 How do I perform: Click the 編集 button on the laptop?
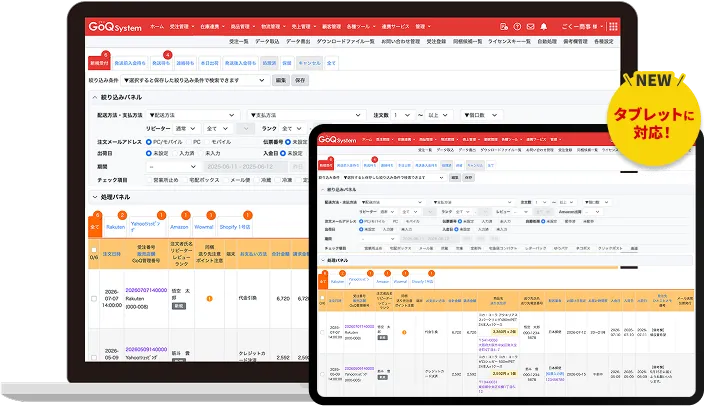coord(280,80)
